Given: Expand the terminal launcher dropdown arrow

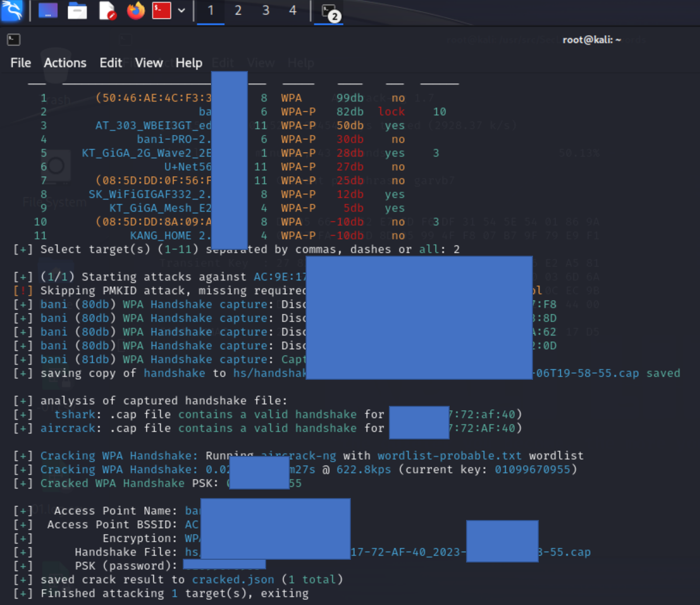Looking at the screenshot, I should click(181, 10).
